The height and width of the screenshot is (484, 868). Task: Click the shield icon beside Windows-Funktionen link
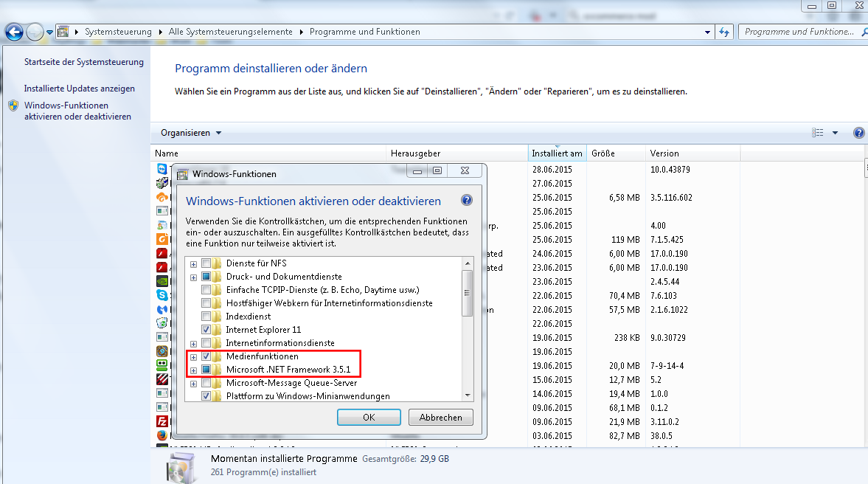[x=14, y=106]
